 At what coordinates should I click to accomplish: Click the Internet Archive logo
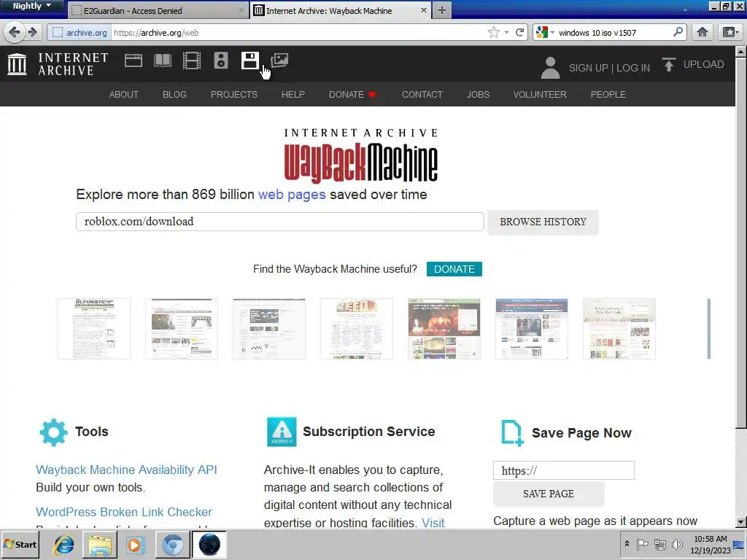(x=58, y=64)
